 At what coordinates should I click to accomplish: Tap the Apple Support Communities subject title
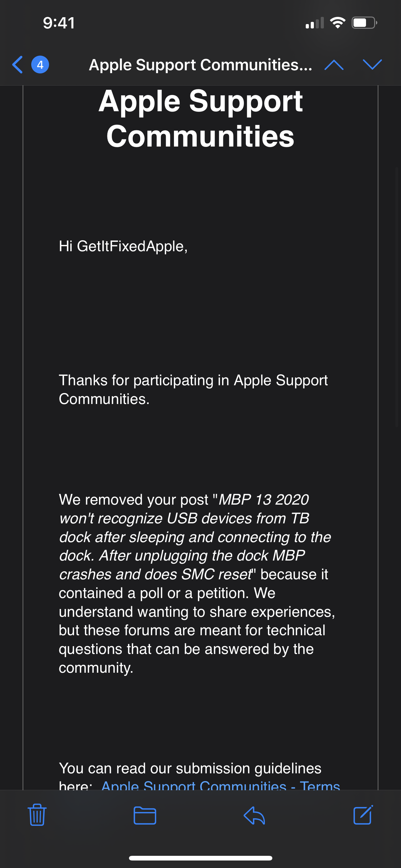[200, 65]
